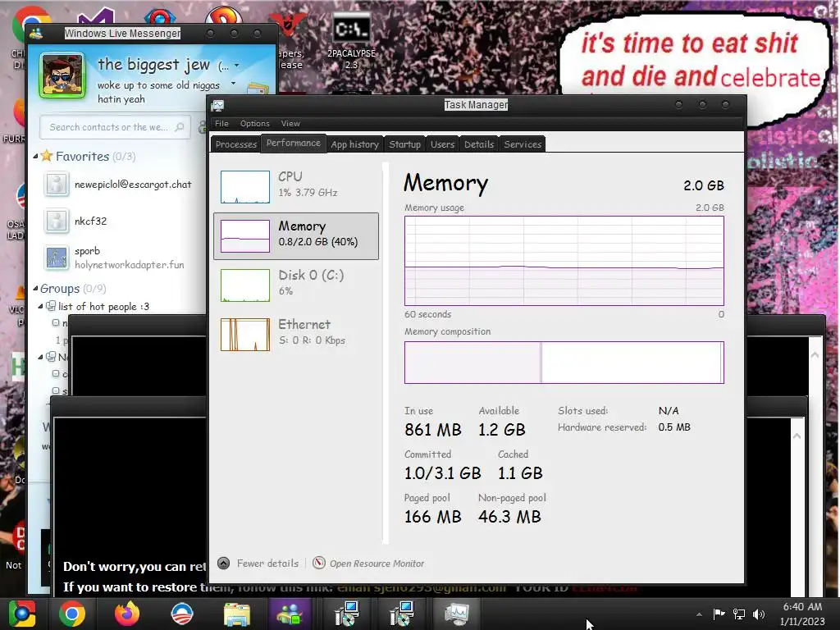Click the Start button on taskbar
Viewport: 840px width, 630px height.
pos(21,614)
